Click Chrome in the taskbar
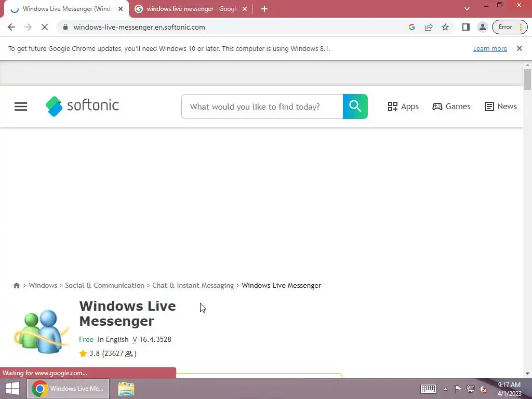This screenshot has height=399, width=532. click(68, 389)
